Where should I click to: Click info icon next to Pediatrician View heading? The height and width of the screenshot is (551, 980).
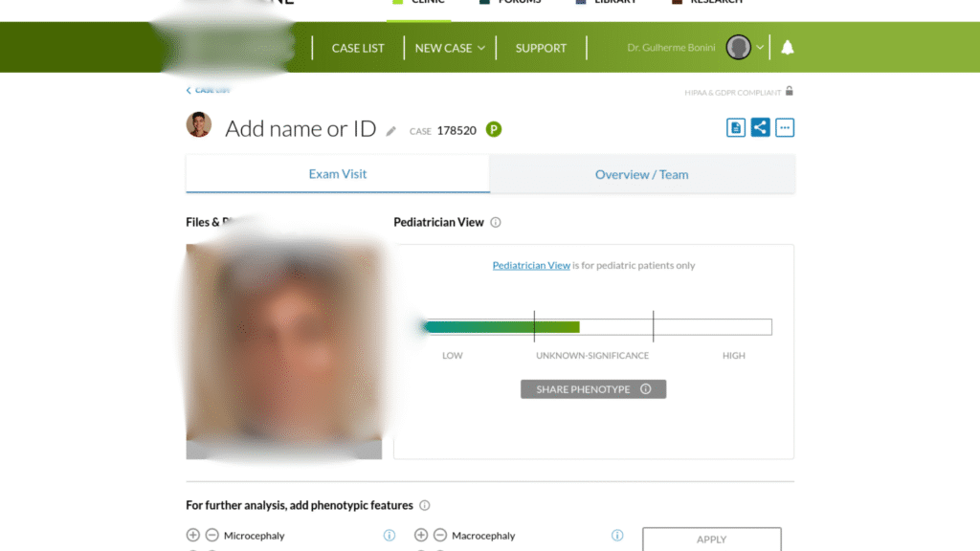[x=496, y=223]
